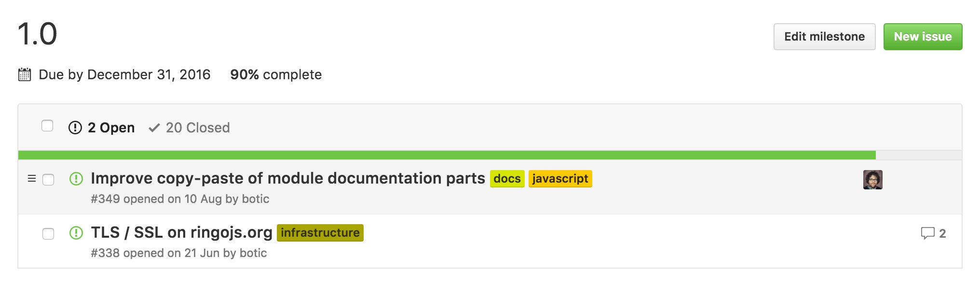980x286 pixels.
Task: Open comments via the speech bubble icon
Action: [x=927, y=233]
